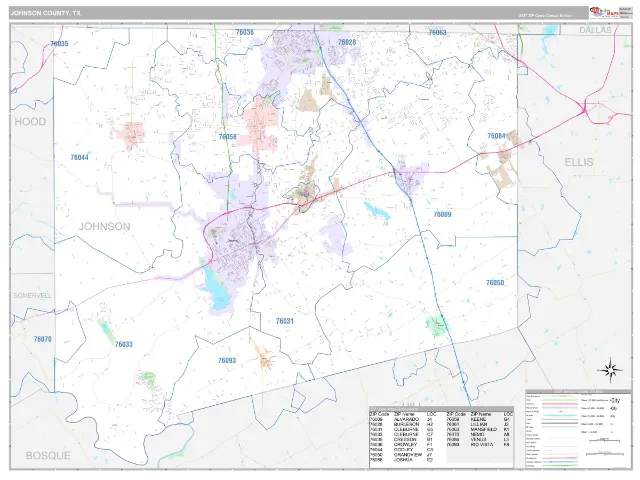Screen dimensions: 640x480
Task: Click MANSFIELD in the ZIP index table
Action: [484, 429]
